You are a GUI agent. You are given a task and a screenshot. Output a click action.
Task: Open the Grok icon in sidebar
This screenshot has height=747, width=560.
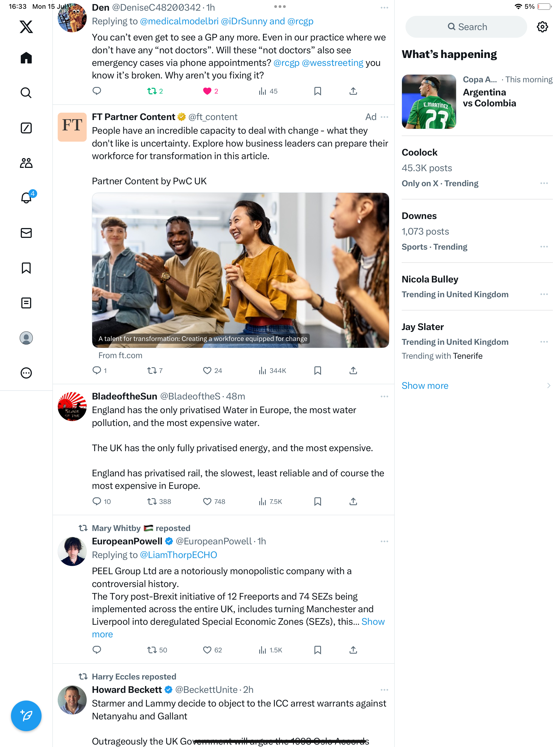pyautogui.click(x=26, y=128)
